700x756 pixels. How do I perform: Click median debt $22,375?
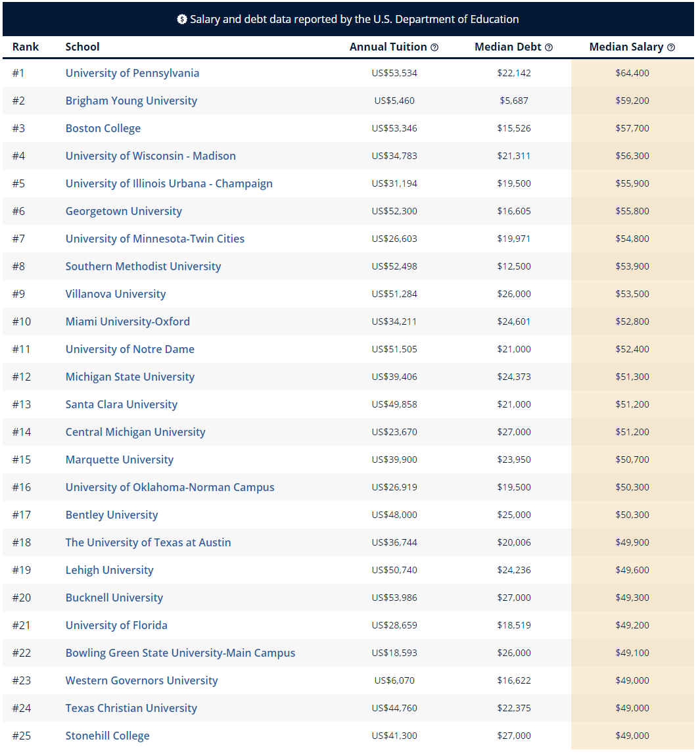[x=514, y=708]
